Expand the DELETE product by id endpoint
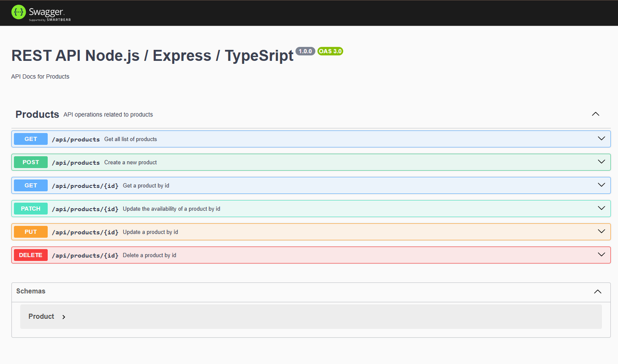 click(602, 254)
